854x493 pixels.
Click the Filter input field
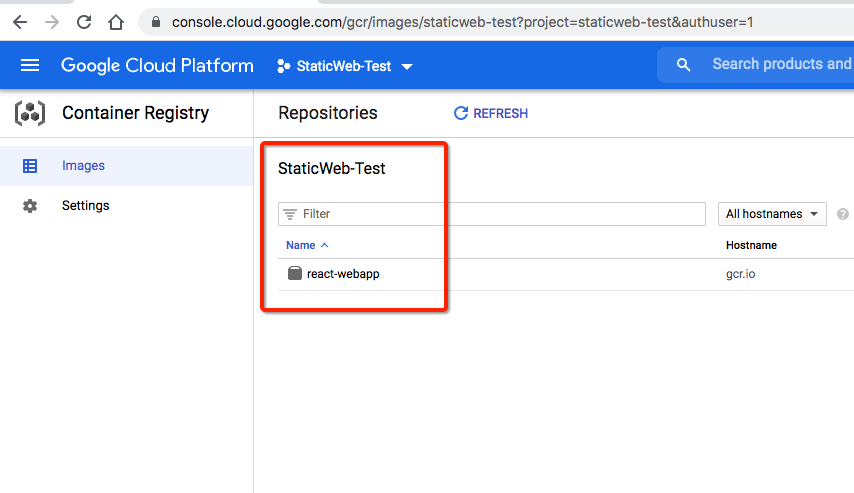coord(500,214)
